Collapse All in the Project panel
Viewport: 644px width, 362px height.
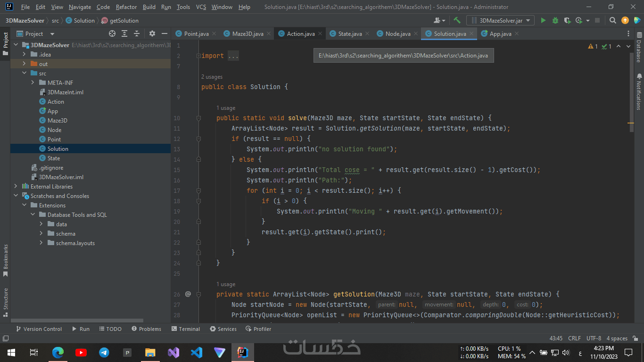pyautogui.click(x=137, y=33)
